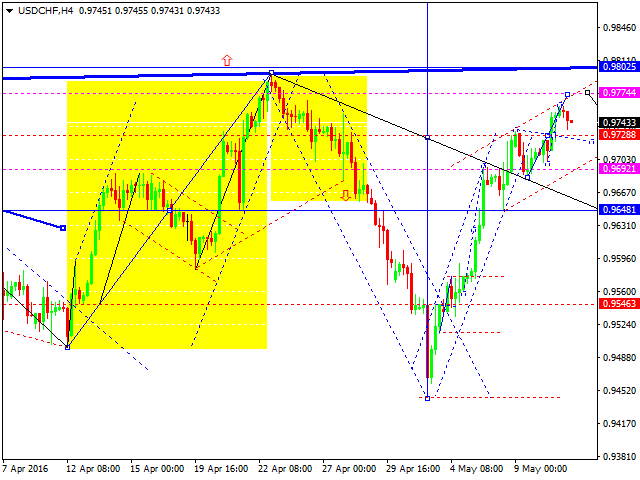Click the 9 May 00:00 time axis label
Image resolution: width=640 pixels, height=480 pixels.
(x=540, y=469)
